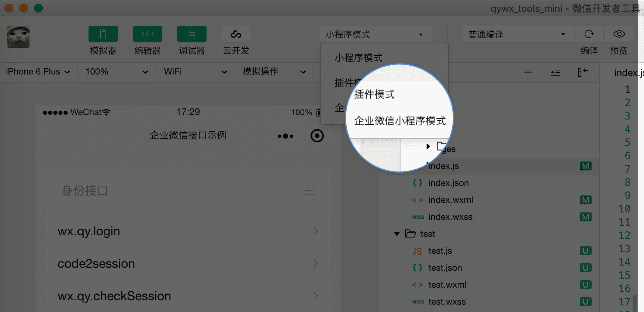Collapse the test folder
The width and height of the screenshot is (644, 312).
click(397, 234)
